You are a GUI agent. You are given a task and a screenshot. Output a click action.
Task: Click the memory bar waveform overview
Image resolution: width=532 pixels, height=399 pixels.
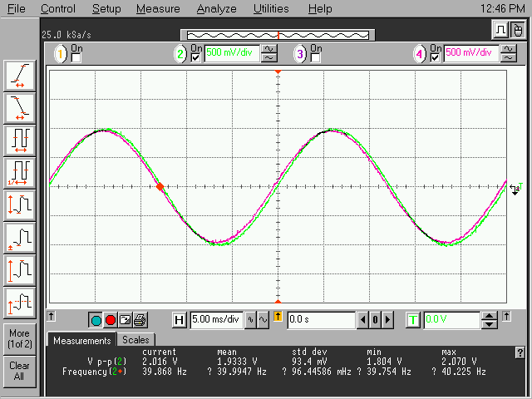tap(278, 35)
